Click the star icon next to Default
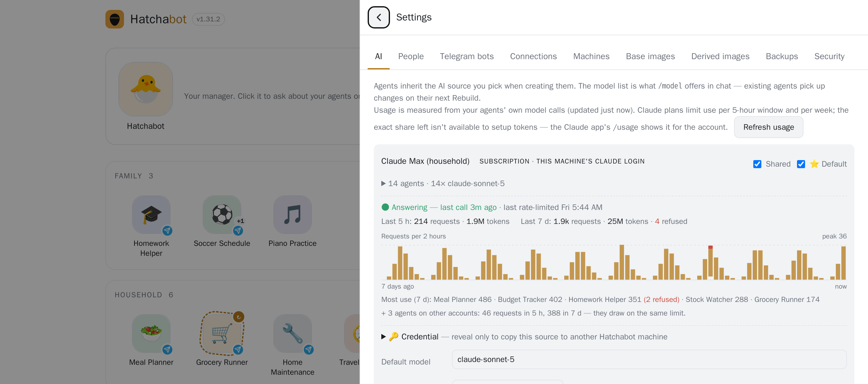The image size is (868, 384). [814, 164]
